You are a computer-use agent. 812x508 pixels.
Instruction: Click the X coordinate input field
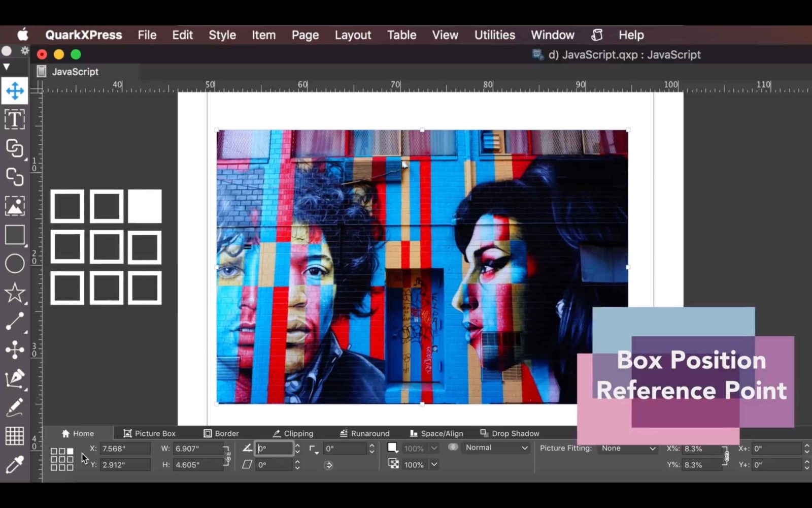pyautogui.click(x=124, y=449)
